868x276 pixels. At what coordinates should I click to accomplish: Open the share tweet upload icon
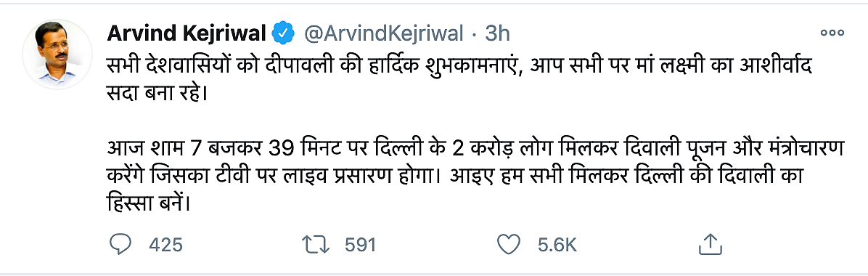[x=708, y=244]
